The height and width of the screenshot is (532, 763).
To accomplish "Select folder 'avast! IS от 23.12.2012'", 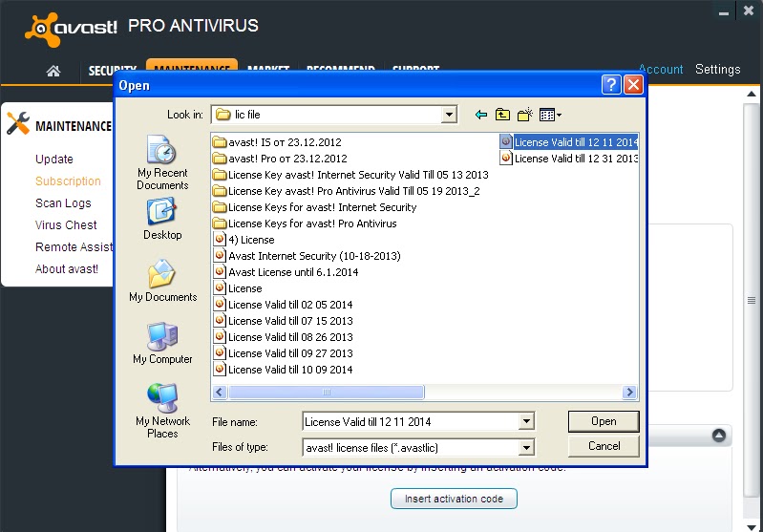I will tap(277, 142).
